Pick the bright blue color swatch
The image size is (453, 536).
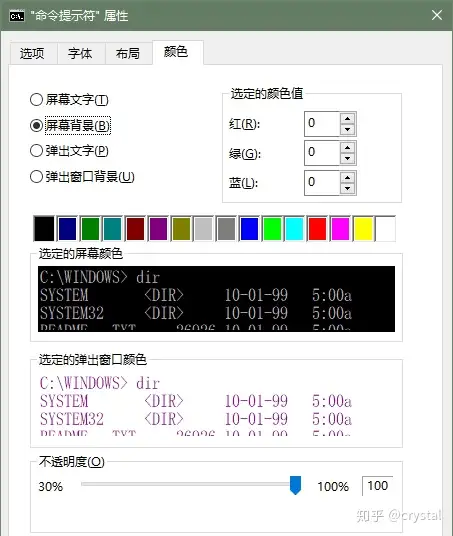point(249,228)
